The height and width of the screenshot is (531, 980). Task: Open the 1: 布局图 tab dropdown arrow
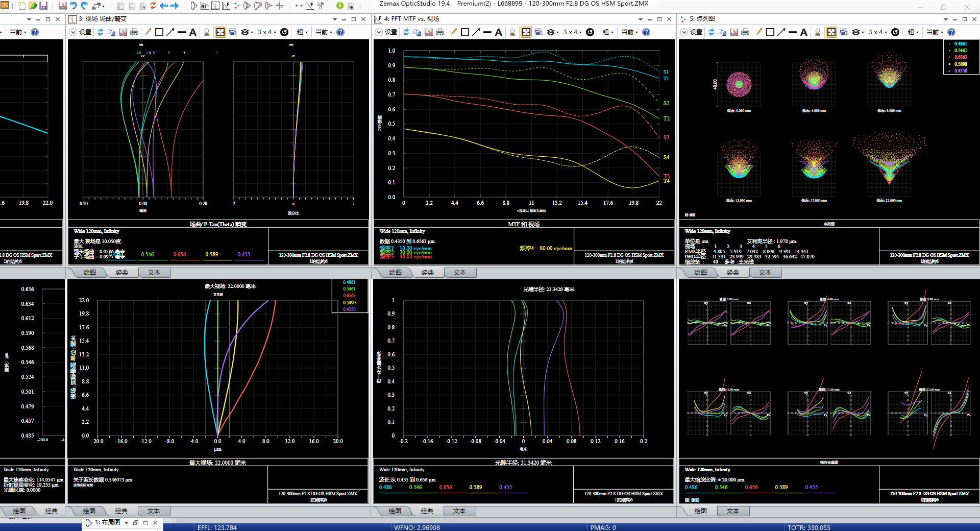point(127,522)
